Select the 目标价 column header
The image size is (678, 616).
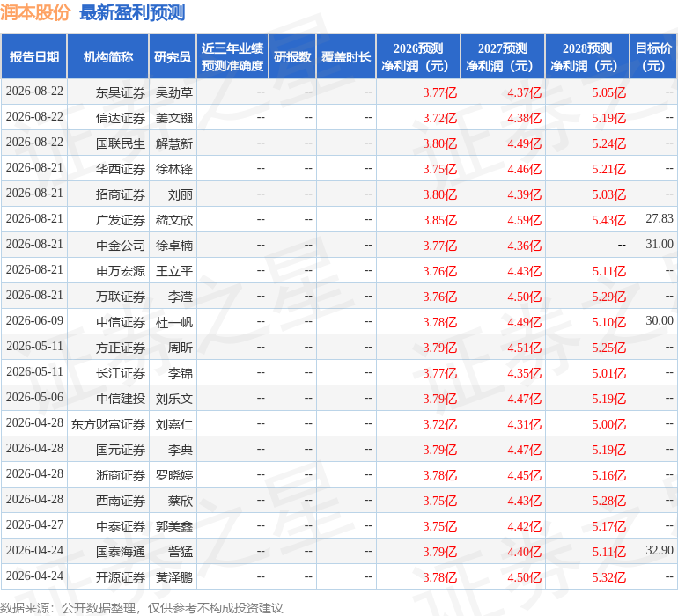point(653,56)
